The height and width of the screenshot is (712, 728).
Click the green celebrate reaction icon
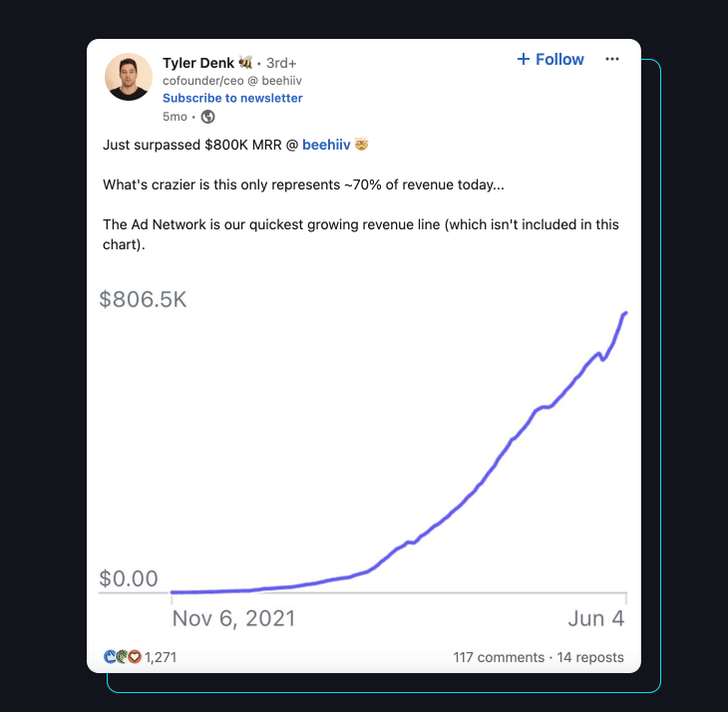(x=122, y=657)
